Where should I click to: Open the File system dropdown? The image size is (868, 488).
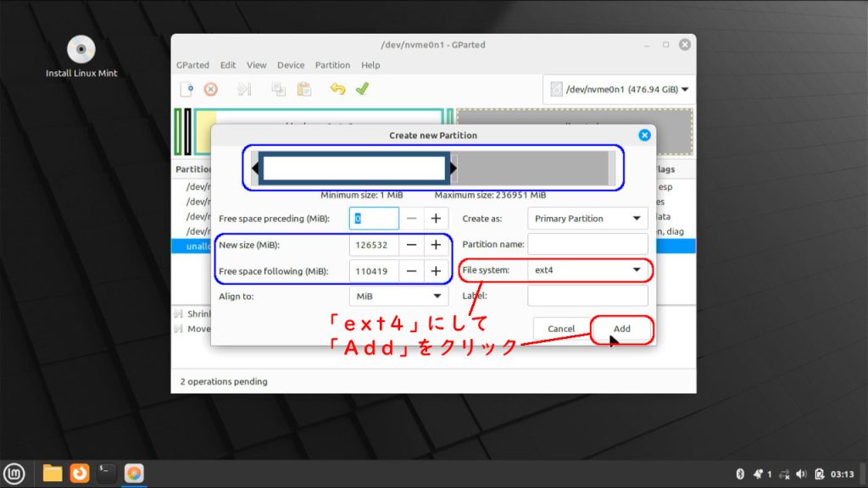click(x=587, y=270)
